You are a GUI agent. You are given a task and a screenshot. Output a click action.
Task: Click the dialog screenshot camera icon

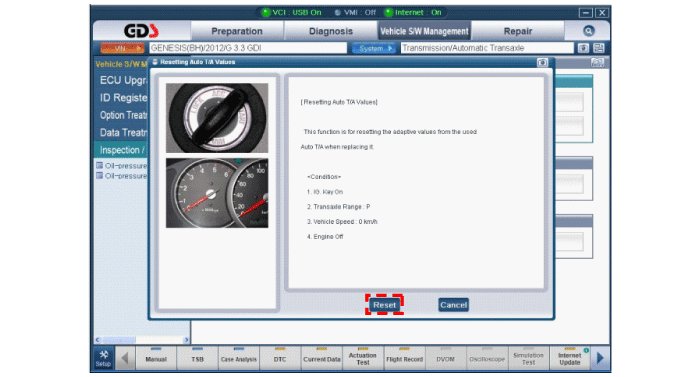pyautogui.click(x=542, y=63)
